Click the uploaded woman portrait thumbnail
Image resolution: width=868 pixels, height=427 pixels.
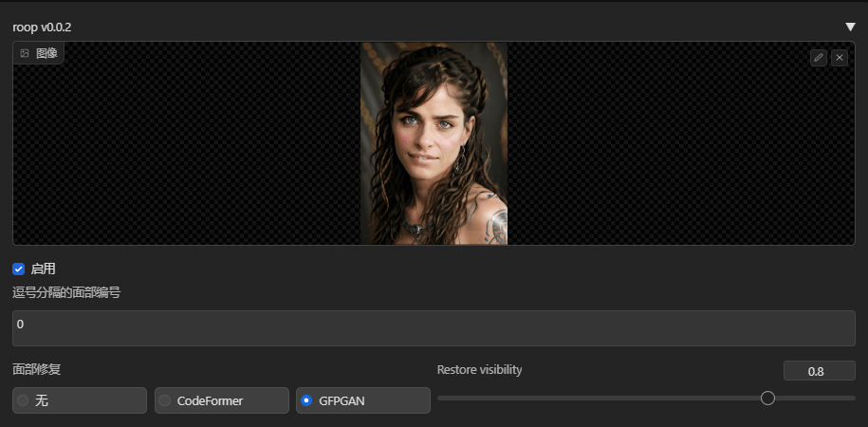click(x=434, y=143)
